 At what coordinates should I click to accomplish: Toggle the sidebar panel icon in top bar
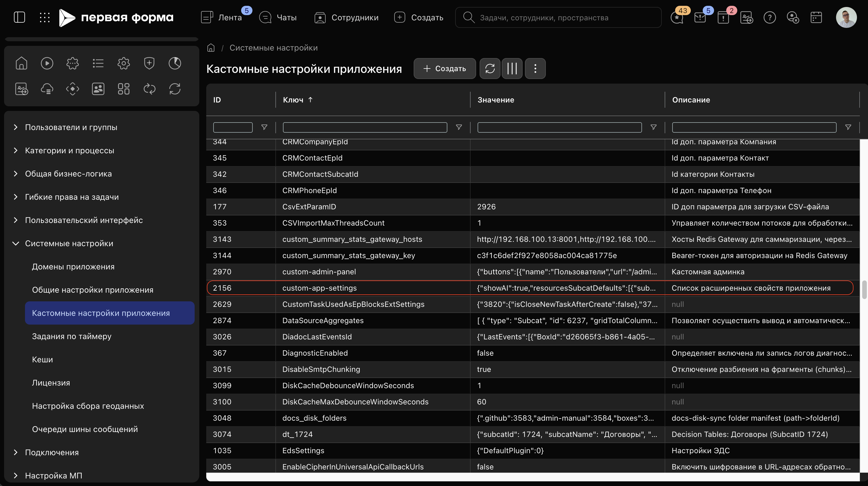19,17
